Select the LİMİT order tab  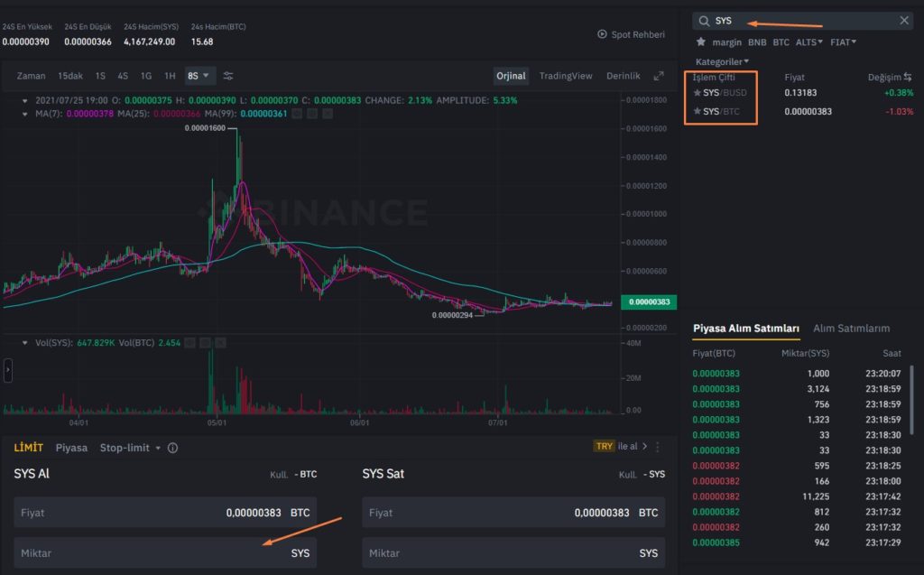(28, 449)
